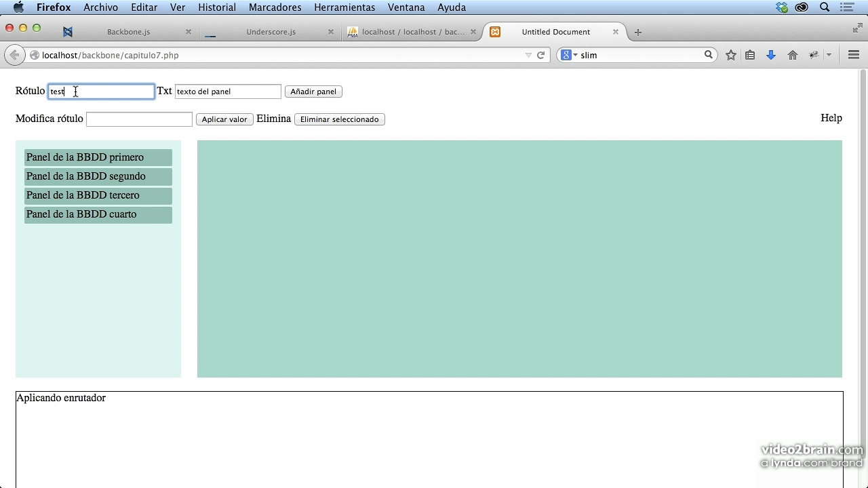
Task: Open Spotlight search in the menu bar
Action: [825, 7]
